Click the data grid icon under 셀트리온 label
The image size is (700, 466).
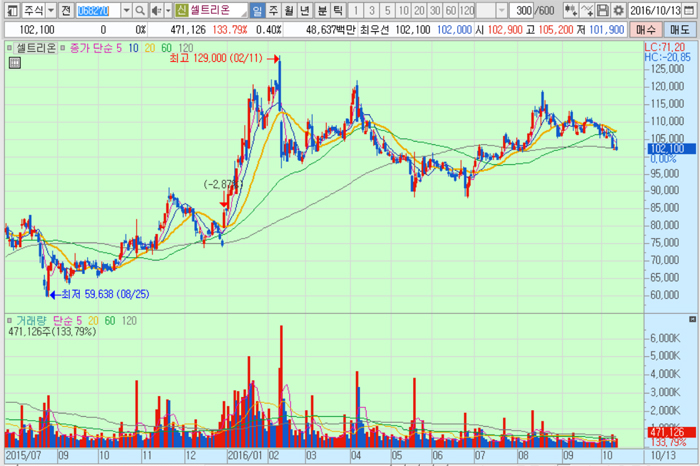pos(15,63)
